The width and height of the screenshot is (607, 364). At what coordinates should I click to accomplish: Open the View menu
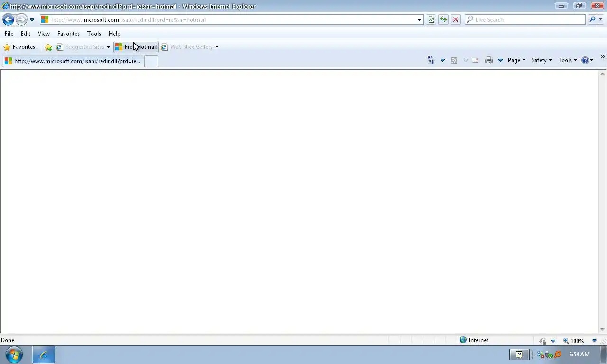[44, 34]
